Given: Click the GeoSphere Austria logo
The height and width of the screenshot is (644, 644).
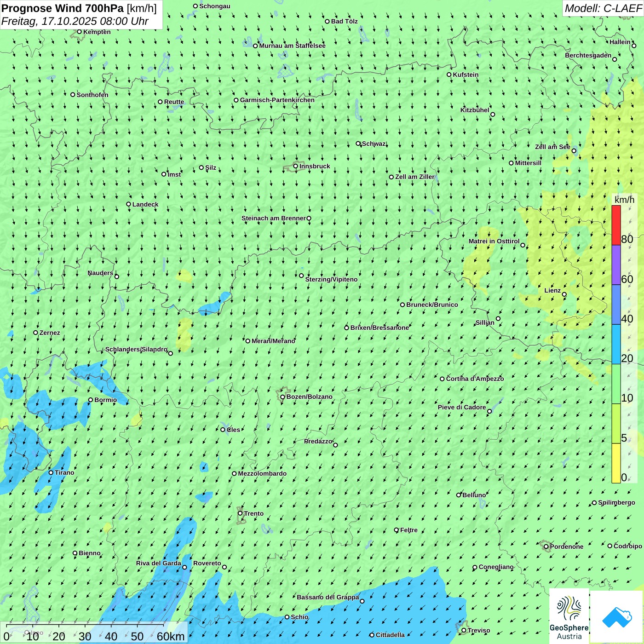Looking at the screenshot, I should (x=569, y=616).
